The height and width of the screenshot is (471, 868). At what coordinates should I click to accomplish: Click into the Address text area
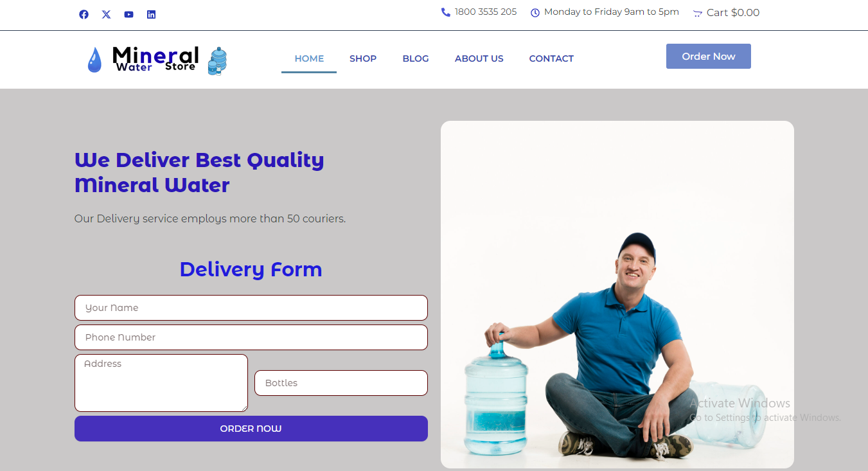pyautogui.click(x=161, y=383)
